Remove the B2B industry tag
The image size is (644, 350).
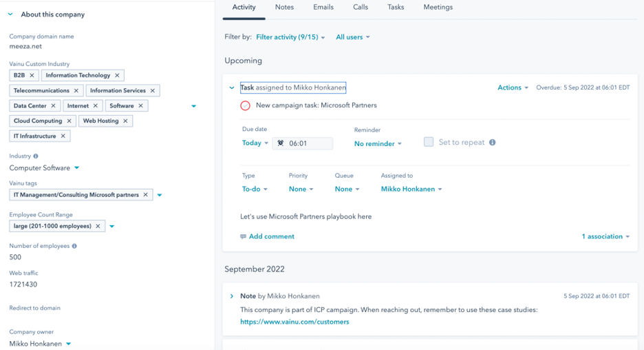(x=32, y=76)
